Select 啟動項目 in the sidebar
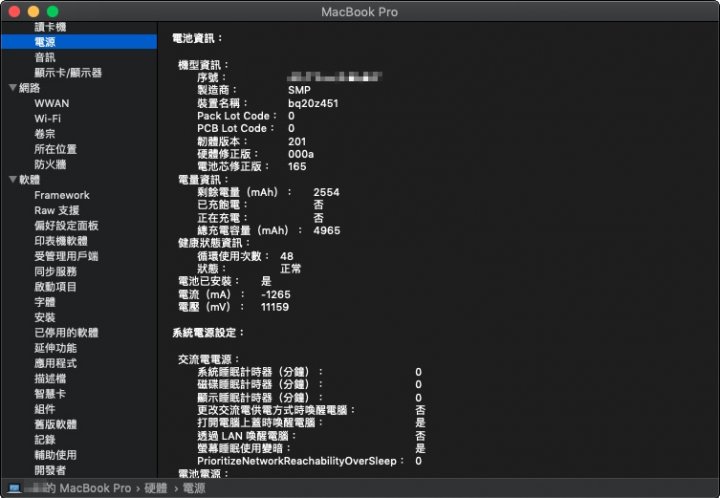The image size is (720, 498). (56, 287)
